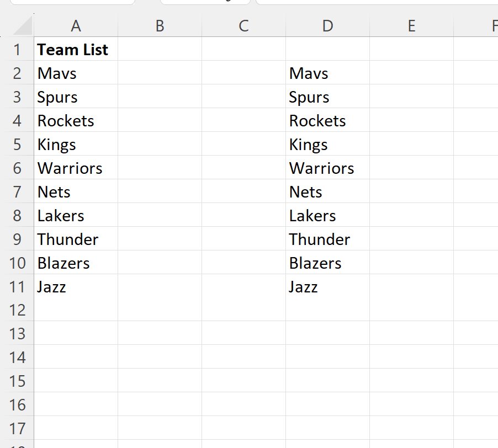Select row 12 header
Image resolution: width=498 pixels, height=448 pixels.
[x=17, y=310]
